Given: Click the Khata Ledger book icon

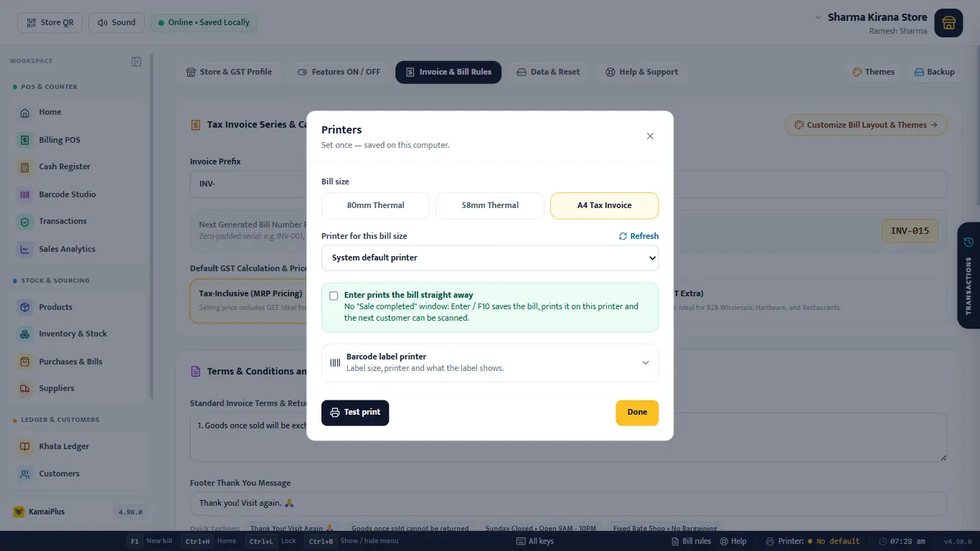Looking at the screenshot, I should 25,446.
